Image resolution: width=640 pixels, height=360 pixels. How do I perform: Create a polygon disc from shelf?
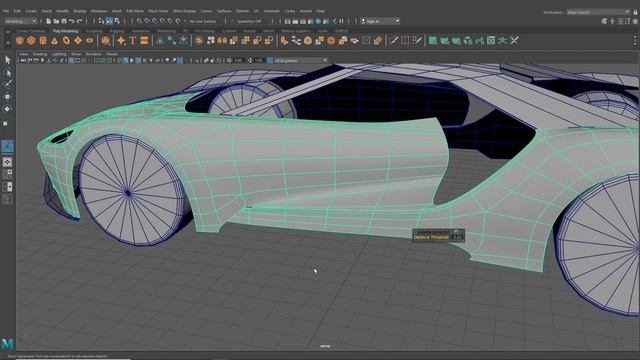(x=90, y=40)
